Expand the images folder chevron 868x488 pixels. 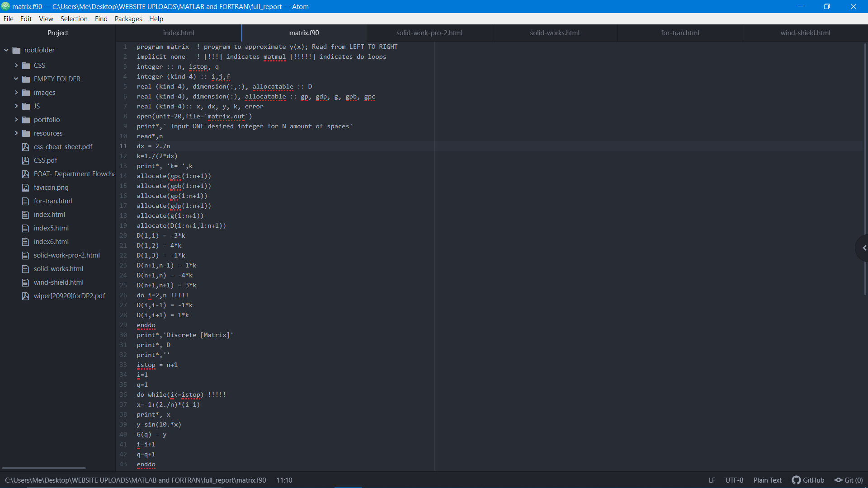pyautogui.click(x=16, y=93)
